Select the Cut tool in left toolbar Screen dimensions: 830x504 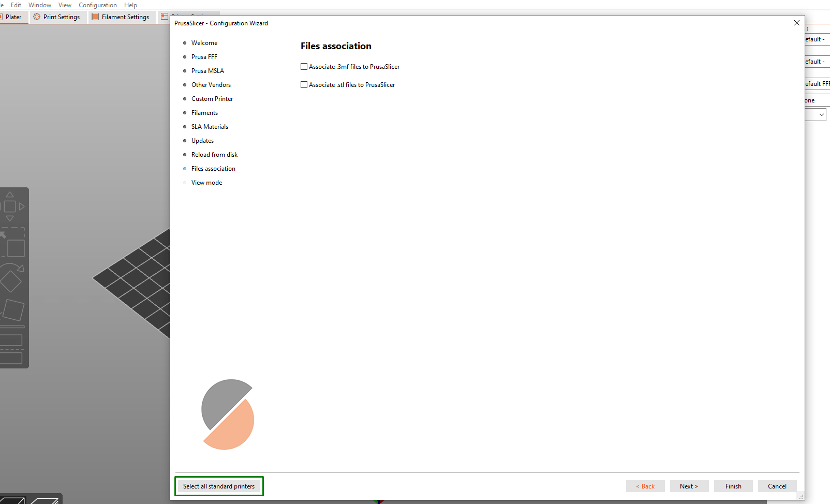point(11,349)
